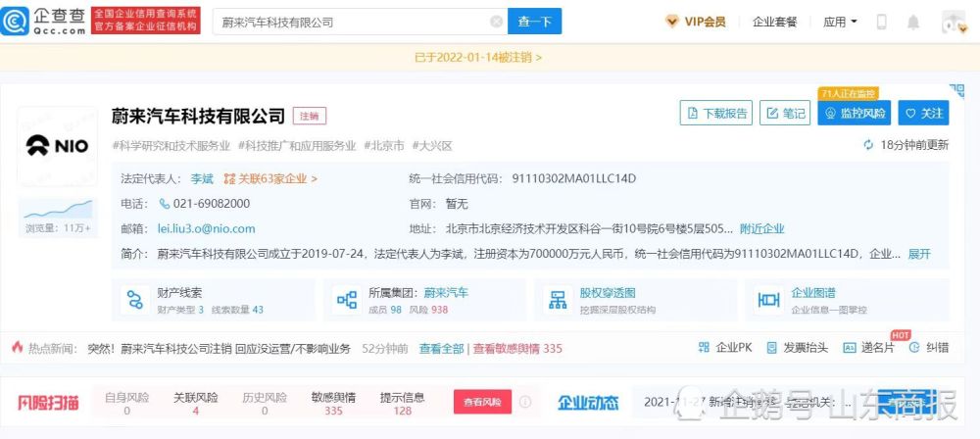Open 企业PK comparison tool
980x439 pixels.
click(x=725, y=348)
